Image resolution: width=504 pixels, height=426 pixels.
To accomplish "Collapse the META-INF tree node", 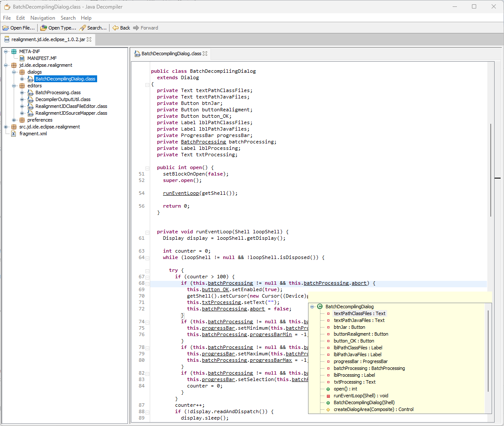I will [6, 51].
